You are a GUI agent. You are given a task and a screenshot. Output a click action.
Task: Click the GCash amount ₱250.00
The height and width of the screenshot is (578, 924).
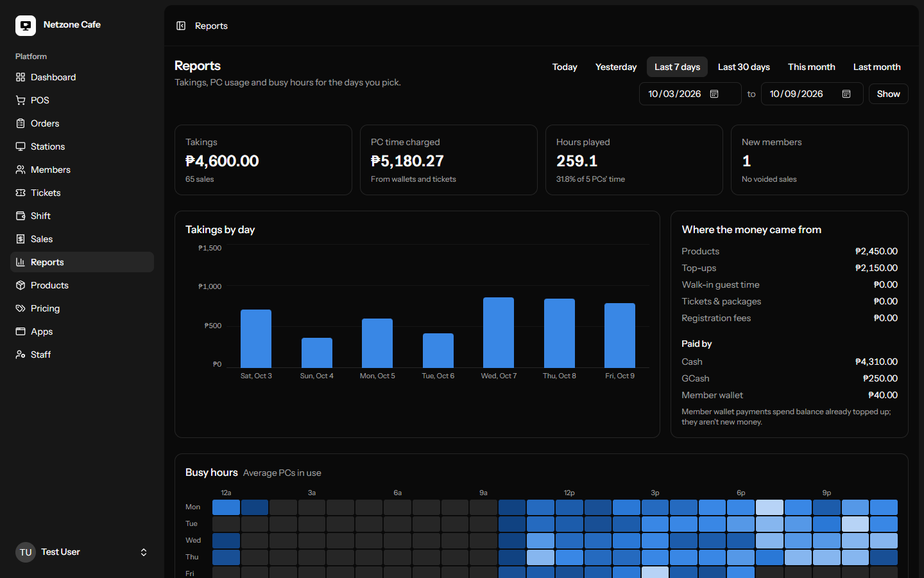point(880,378)
